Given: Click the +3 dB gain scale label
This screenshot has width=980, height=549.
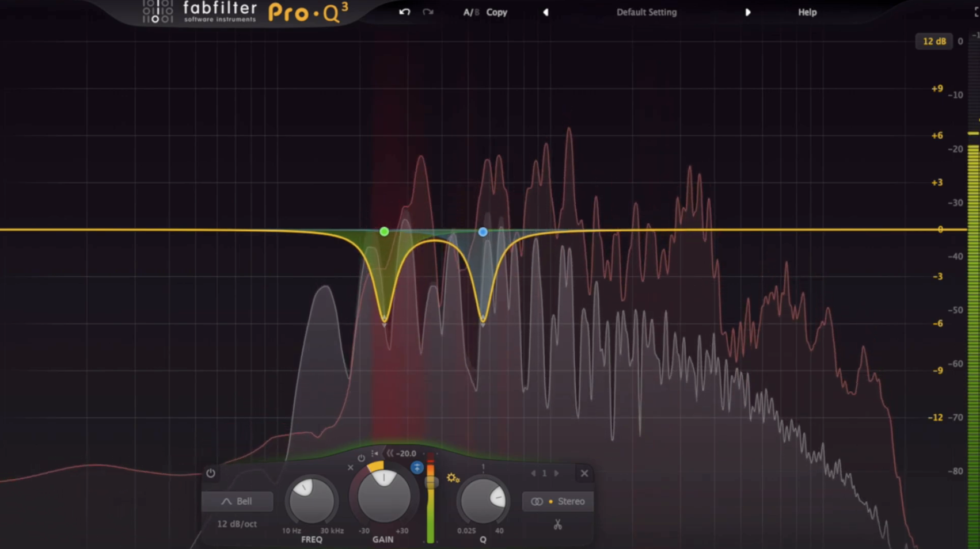Looking at the screenshot, I should (937, 182).
